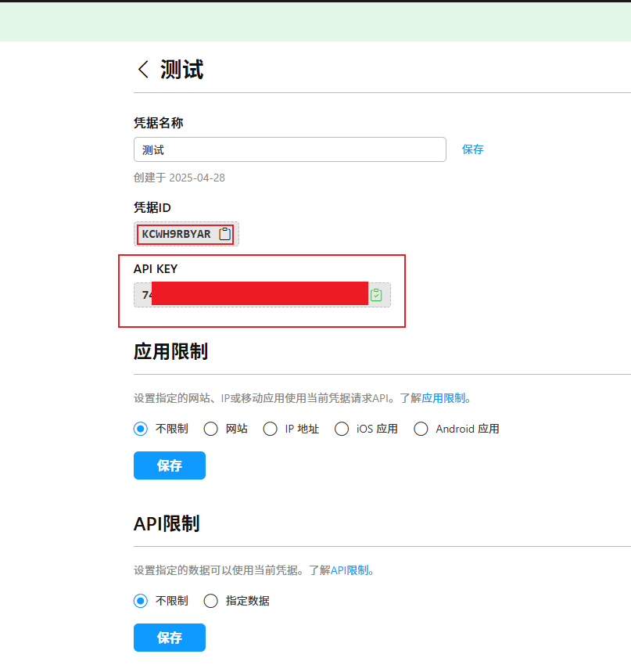Open the API限制 help link
Viewport: 631px width, 672px height.
tap(350, 570)
